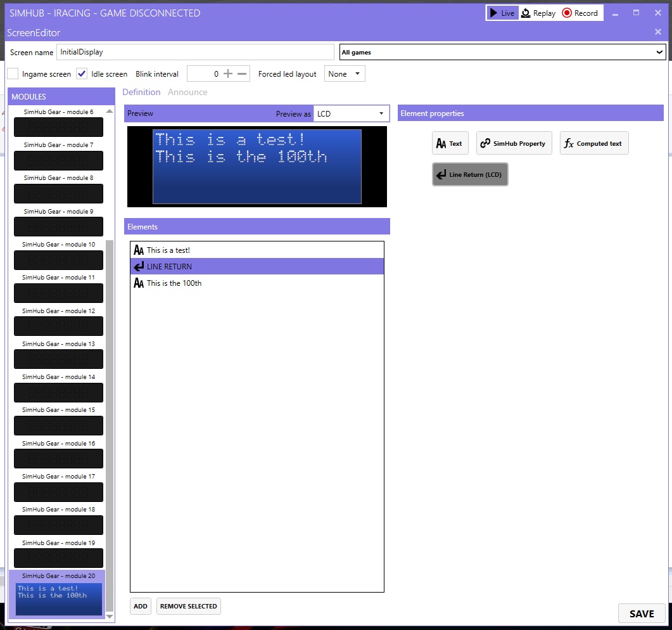This screenshot has height=630, width=672.
Task: Start Record mode
Action: coord(580,13)
